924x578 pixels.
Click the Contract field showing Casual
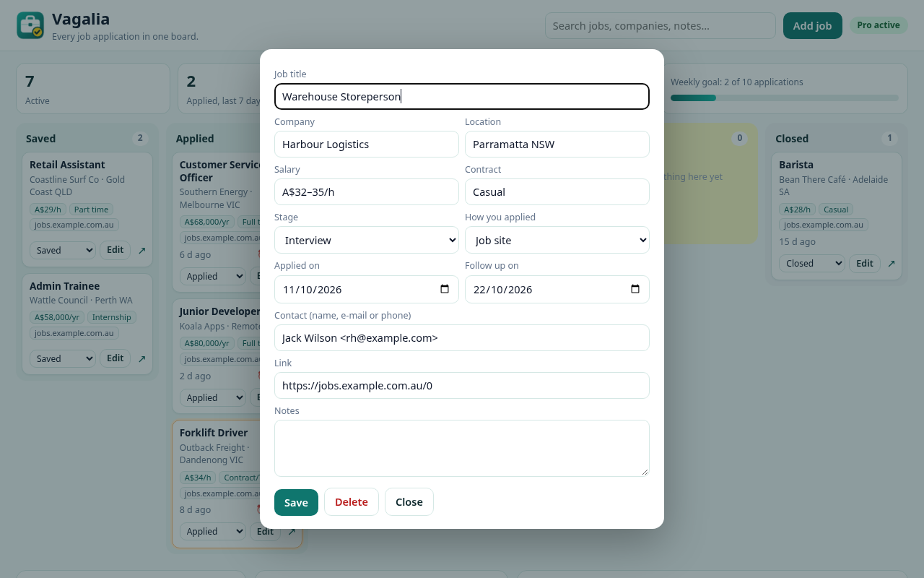557,191
